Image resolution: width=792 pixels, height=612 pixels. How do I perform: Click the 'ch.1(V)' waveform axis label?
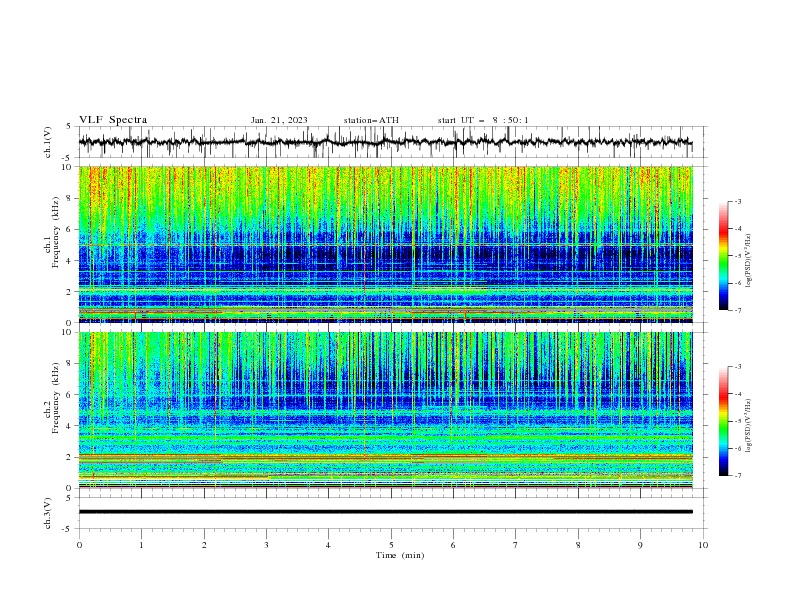(48, 142)
